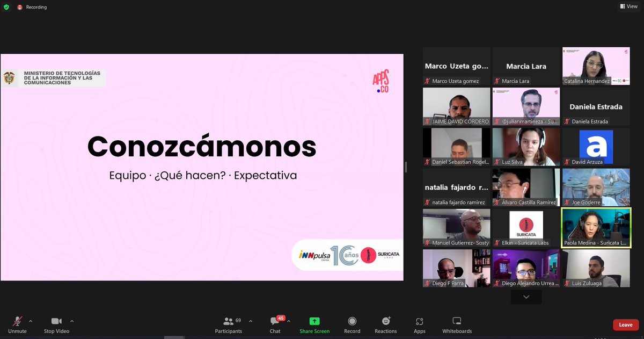This screenshot has height=339, width=644.
Task: Open the Participants panel
Action: (229, 325)
